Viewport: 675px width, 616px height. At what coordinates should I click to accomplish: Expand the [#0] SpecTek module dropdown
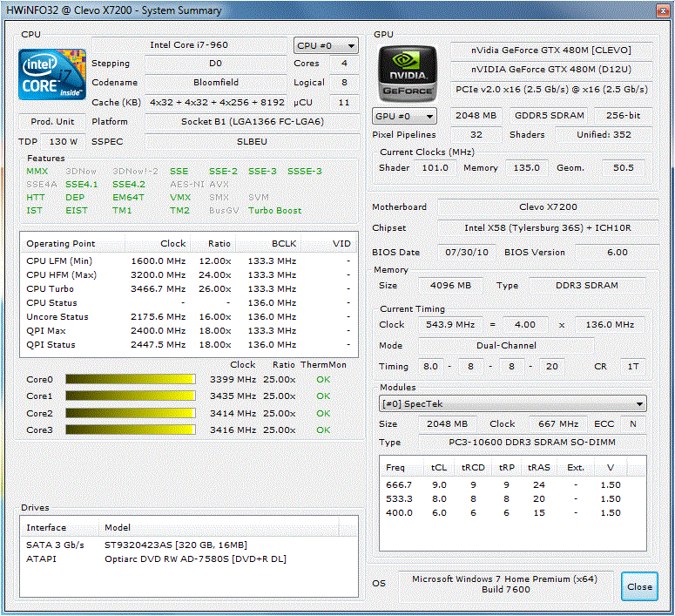click(512, 403)
